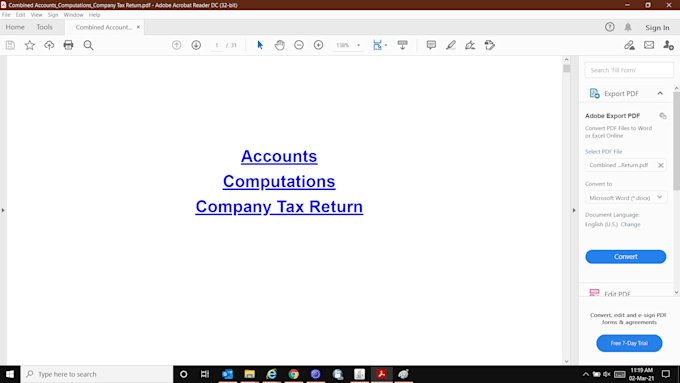This screenshot has height=383, width=680.
Task: Expand the left navigation pane
Action: tap(3, 210)
